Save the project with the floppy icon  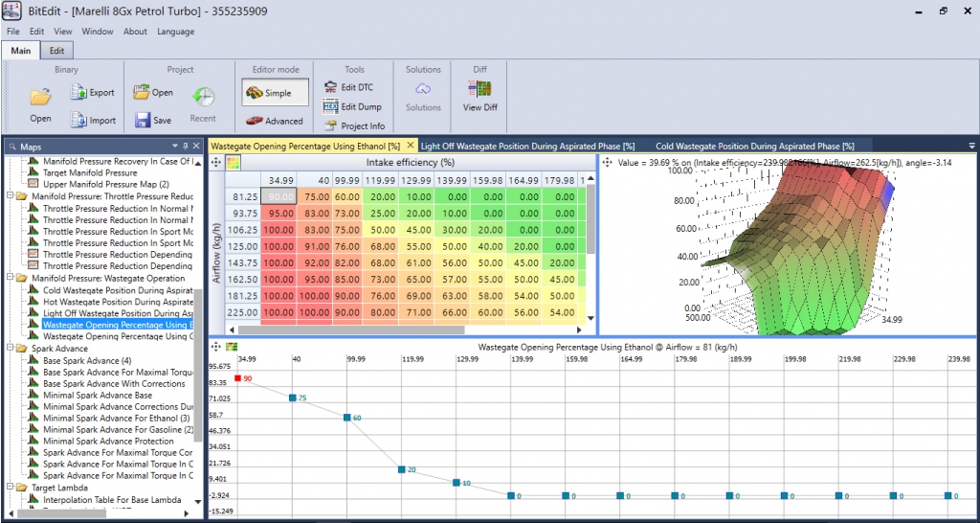(x=143, y=120)
